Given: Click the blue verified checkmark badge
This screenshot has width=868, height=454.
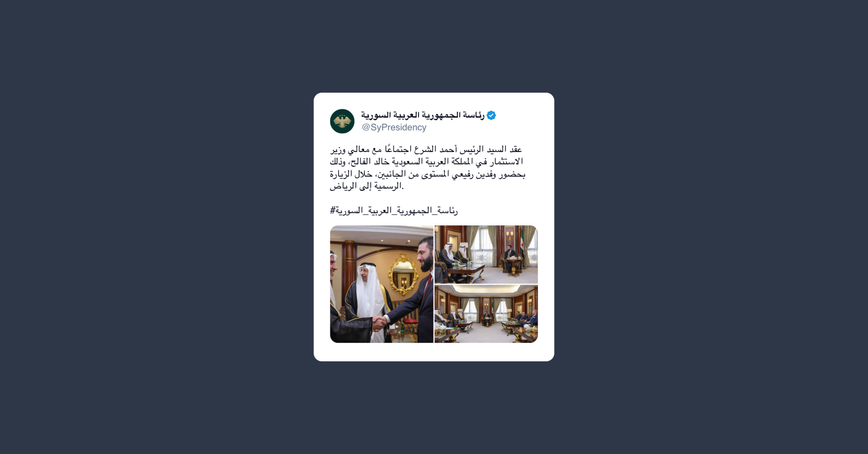Looking at the screenshot, I should coord(491,115).
